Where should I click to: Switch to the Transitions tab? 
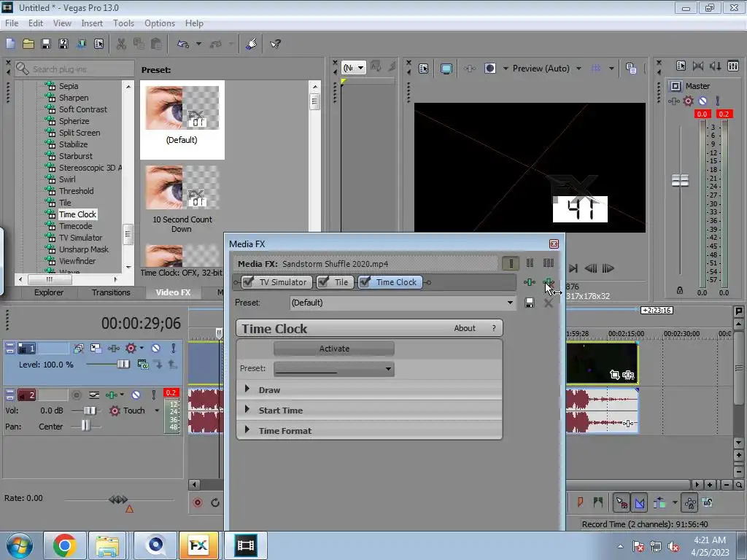pos(111,292)
